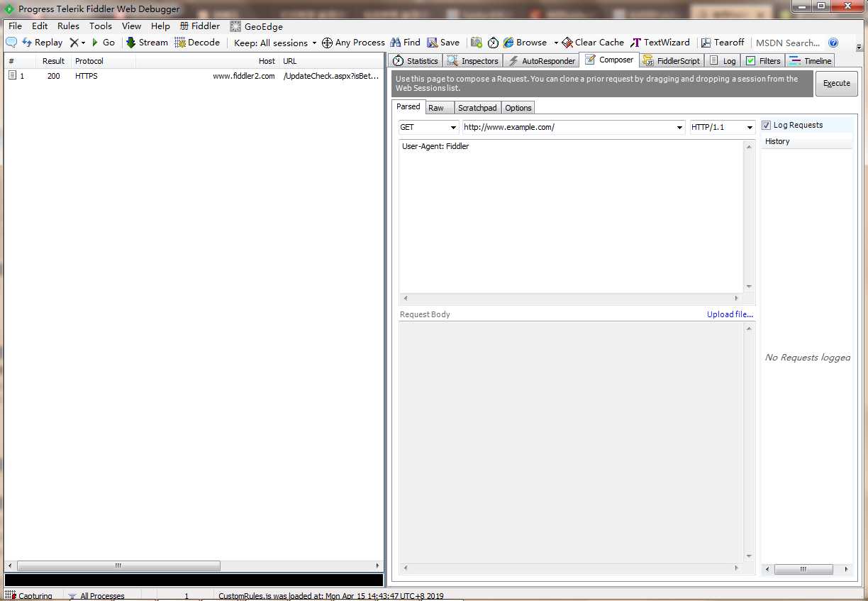The width and height of the screenshot is (868, 601).
Task: Click the Fiddler menu item
Action: [x=200, y=26]
